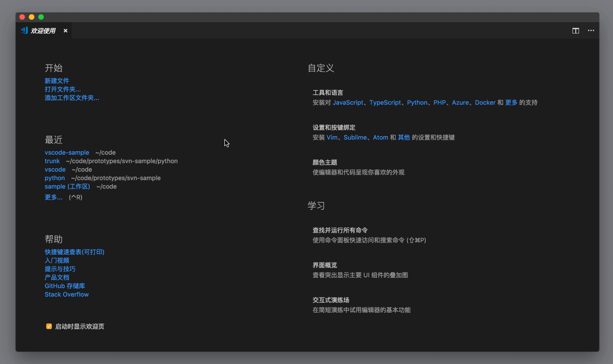
Task: Click the PHP language link
Action: click(439, 102)
